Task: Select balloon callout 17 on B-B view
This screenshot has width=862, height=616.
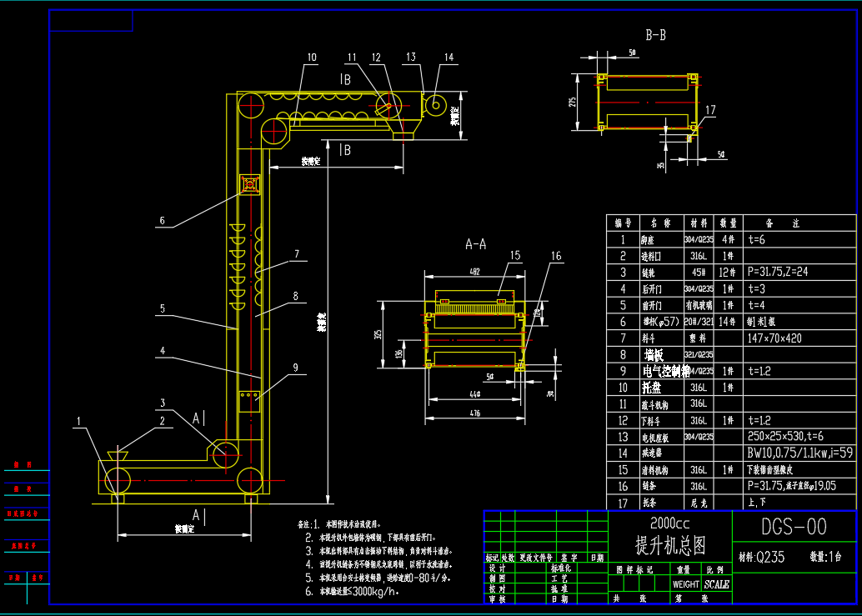Action: tap(709, 108)
